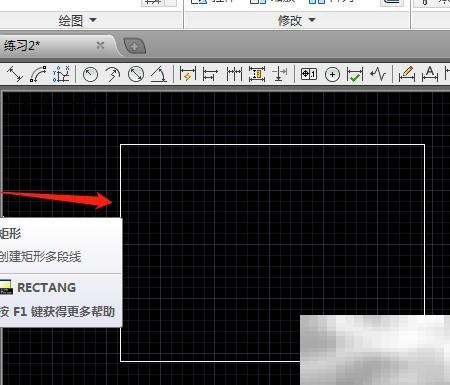The height and width of the screenshot is (385, 450).
Task: Open the Dimension Edit pencil tool
Action: 407,74
